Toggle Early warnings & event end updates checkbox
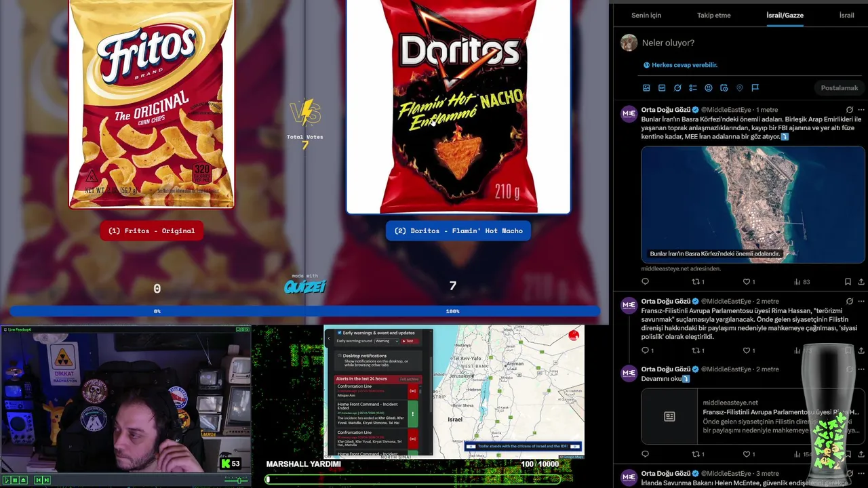Screen dimensions: 868x488 [x=340, y=333]
